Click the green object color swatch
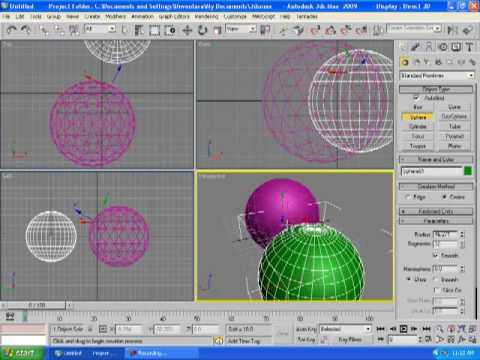The width and height of the screenshot is (480, 360). pos(468,171)
